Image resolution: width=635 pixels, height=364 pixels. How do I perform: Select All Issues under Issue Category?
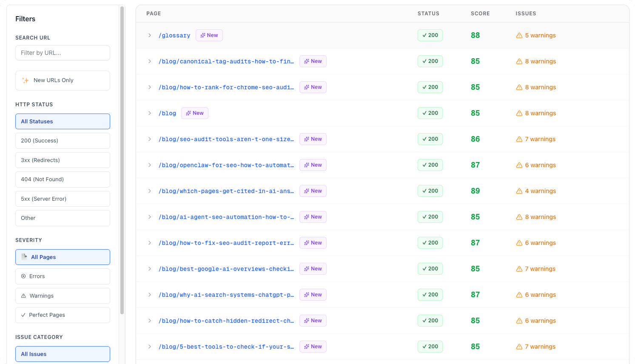tap(63, 354)
